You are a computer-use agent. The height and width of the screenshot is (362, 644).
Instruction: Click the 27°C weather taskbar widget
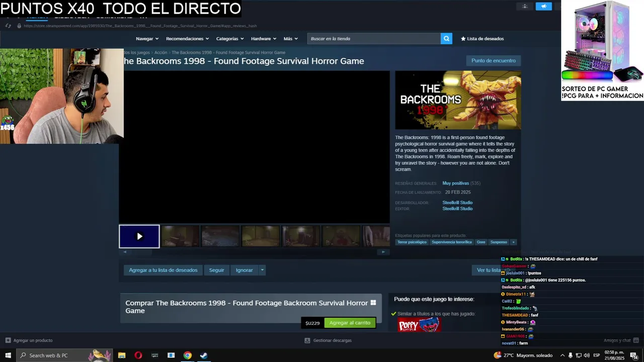pos(523,355)
